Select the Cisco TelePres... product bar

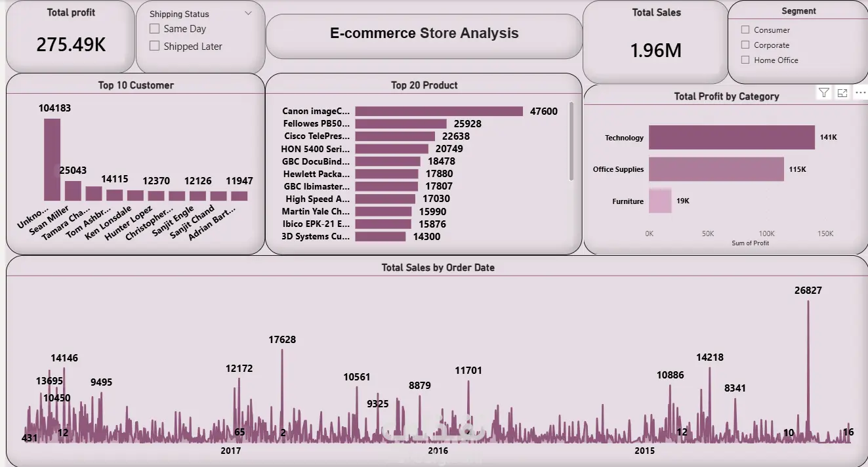coord(395,136)
